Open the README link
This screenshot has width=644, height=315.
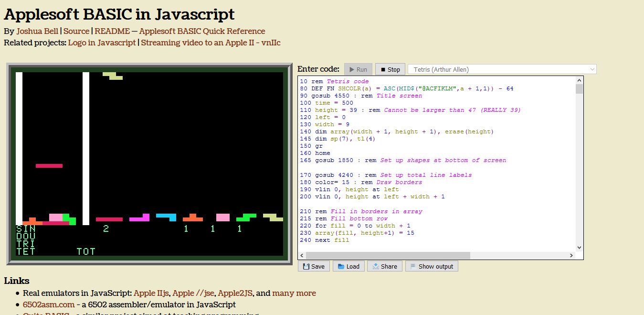[x=112, y=31]
